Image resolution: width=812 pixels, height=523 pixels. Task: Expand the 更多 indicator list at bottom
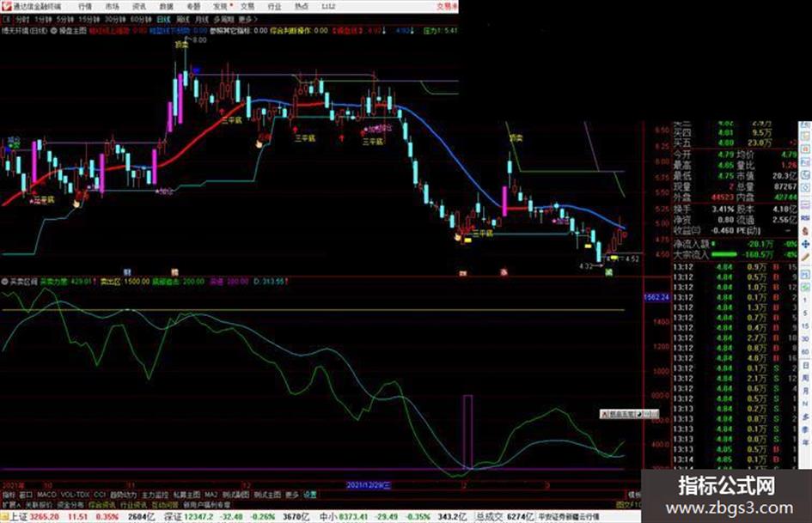coord(292,495)
